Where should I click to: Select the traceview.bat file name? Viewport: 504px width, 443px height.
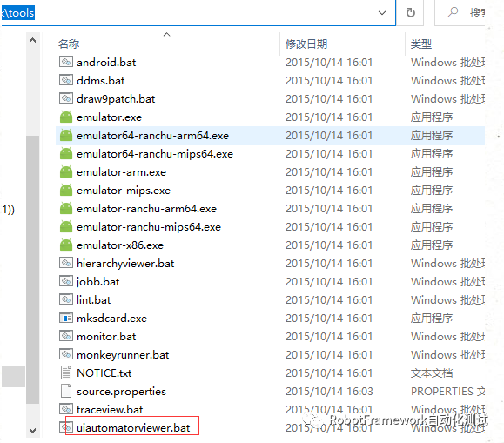pyautogui.click(x=110, y=410)
